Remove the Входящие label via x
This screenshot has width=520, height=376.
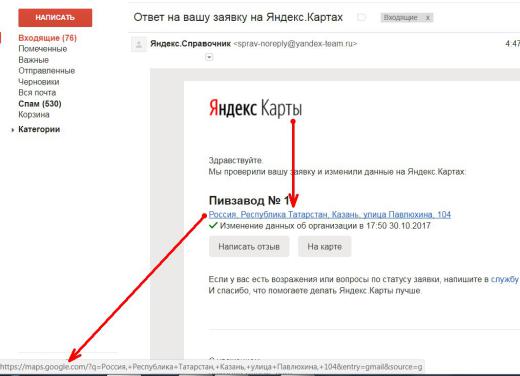click(x=428, y=18)
